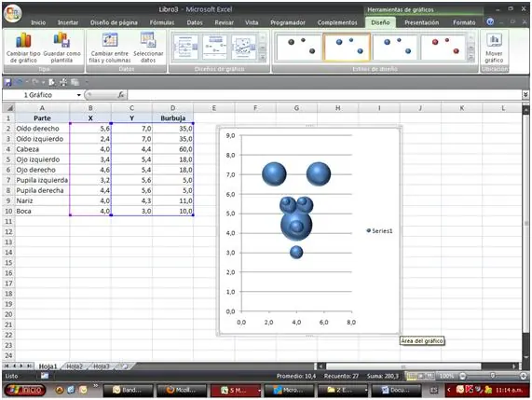The image size is (532, 400).
Task: Choose the first chart layout thumbnail
Action: click(185, 48)
